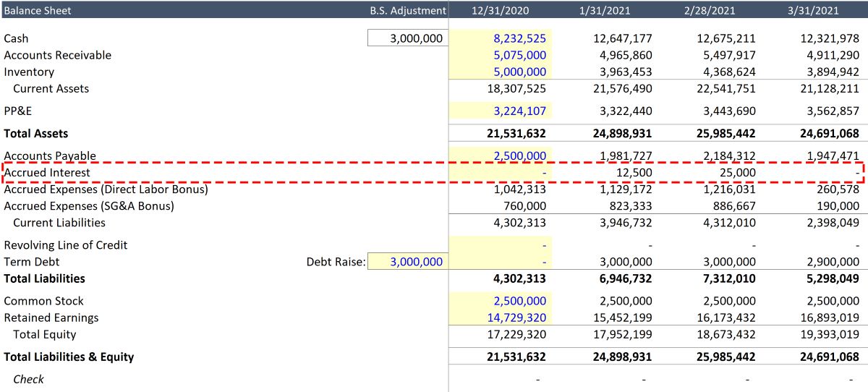The image size is (868, 392).
Task: Click Retained Earnings value 14,729,320
Action: [519, 318]
